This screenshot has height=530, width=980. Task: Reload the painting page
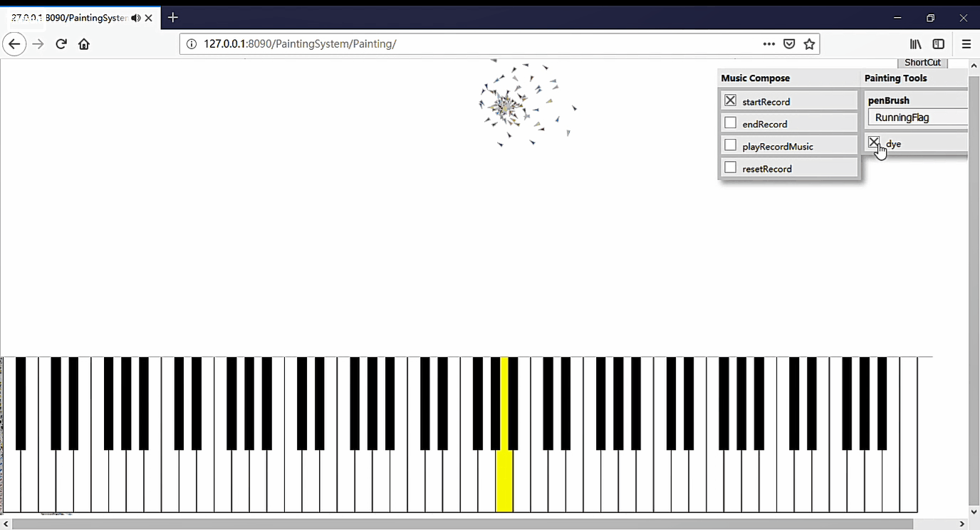(x=61, y=44)
